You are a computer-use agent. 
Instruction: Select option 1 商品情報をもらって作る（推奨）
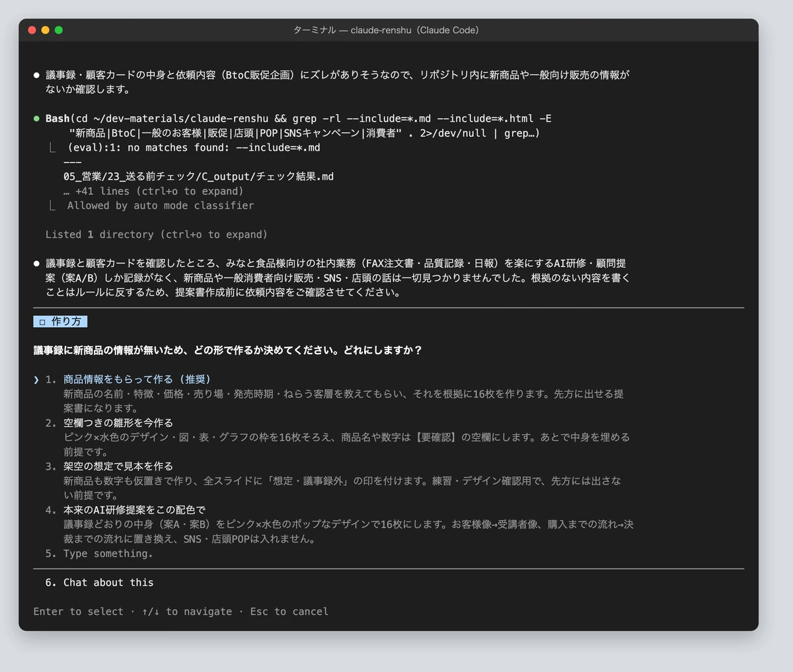[x=137, y=379]
